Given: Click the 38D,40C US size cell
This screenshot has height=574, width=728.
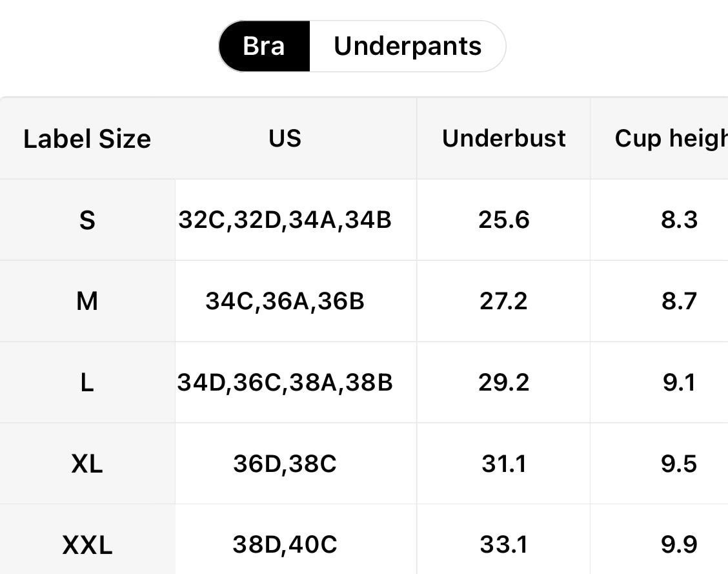Looking at the screenshot, I should click(285, 545).
